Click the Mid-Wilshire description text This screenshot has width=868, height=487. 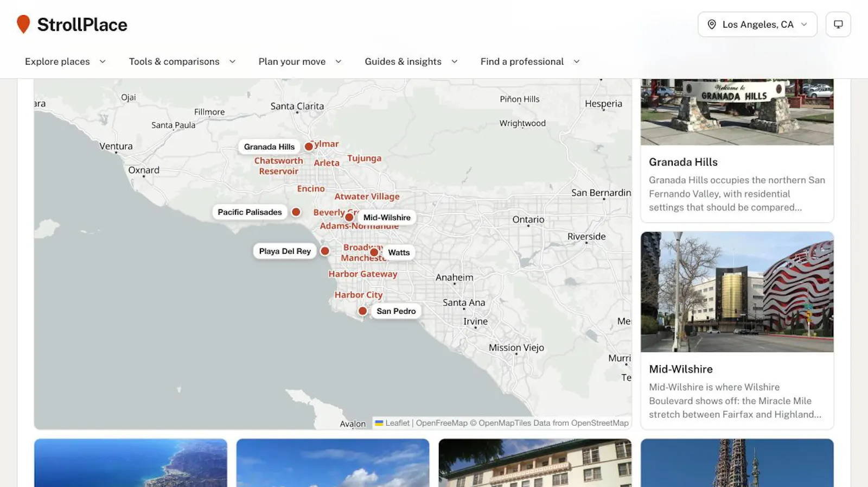(x=736, y=401)
